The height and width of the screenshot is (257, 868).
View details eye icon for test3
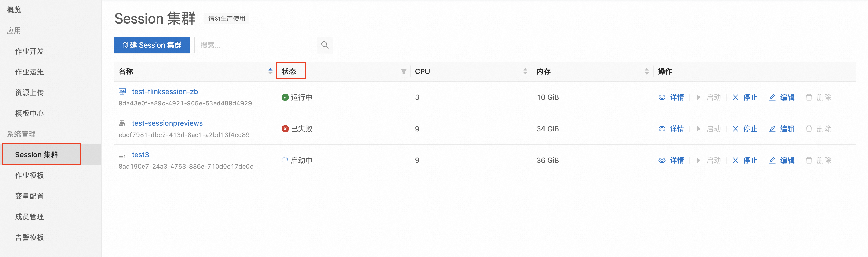[662, 160]
